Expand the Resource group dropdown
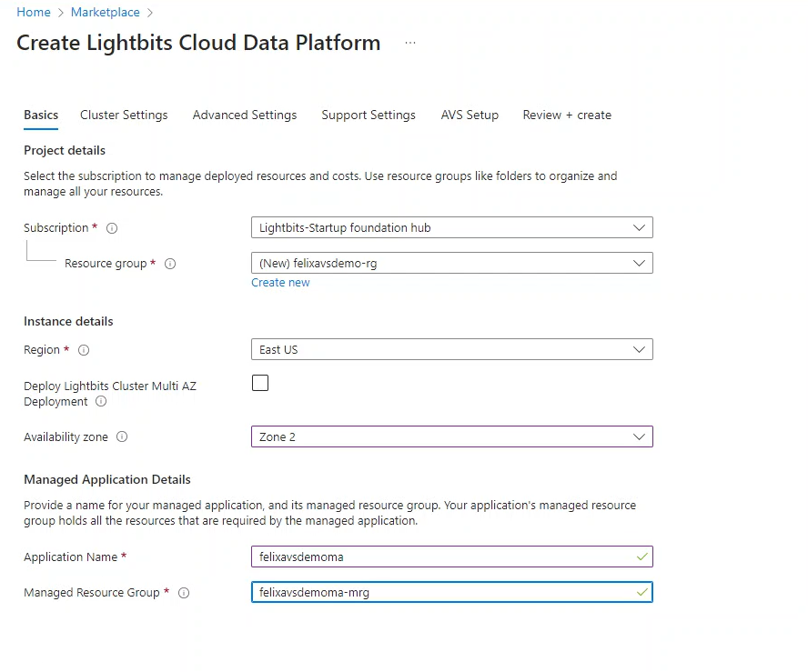This screenshot has width=808, height=672. coord(452,263)
